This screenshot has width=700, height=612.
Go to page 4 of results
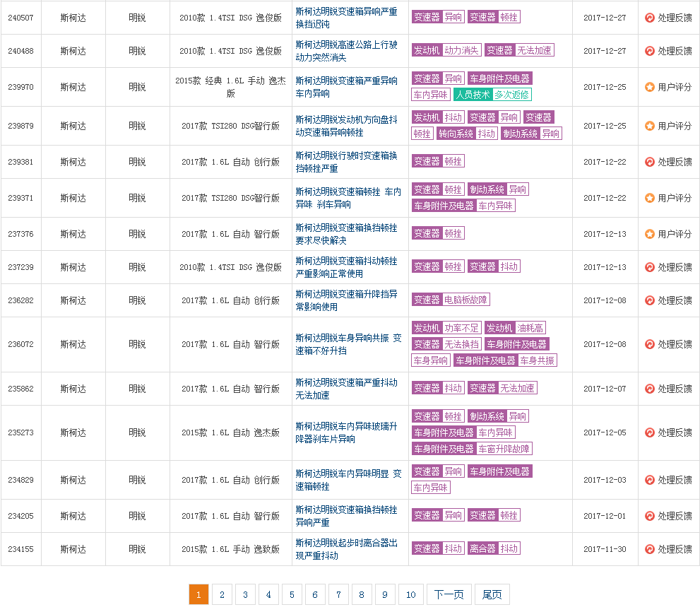coord(268,594)
